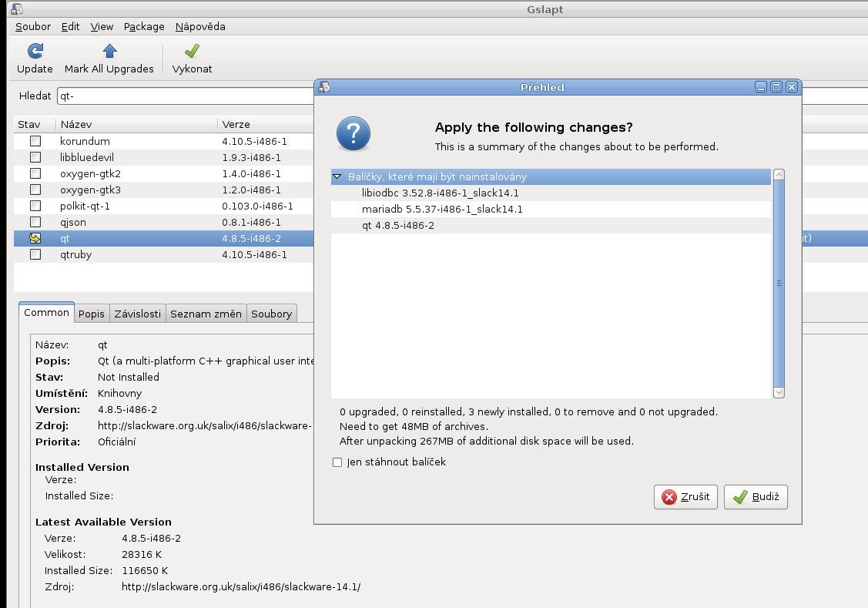Click Zrušit to cancel the changes
This screenshot has width=868, height=608.
[x=685, y=497]
